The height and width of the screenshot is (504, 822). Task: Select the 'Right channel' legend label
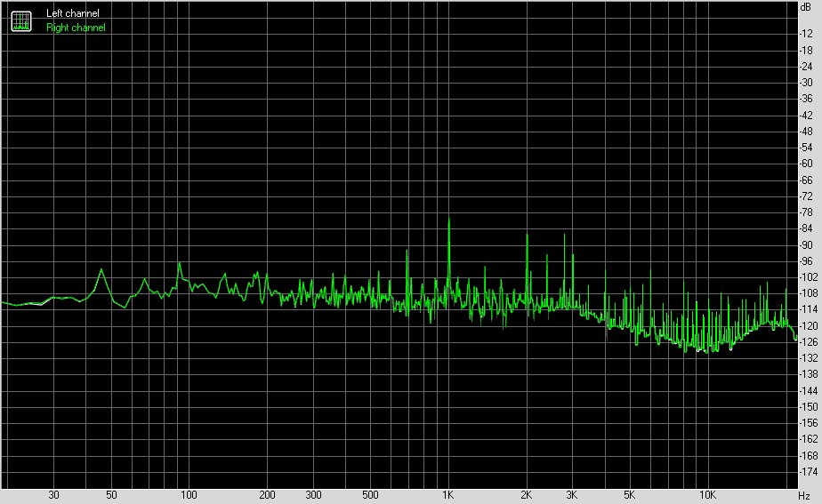76,28
